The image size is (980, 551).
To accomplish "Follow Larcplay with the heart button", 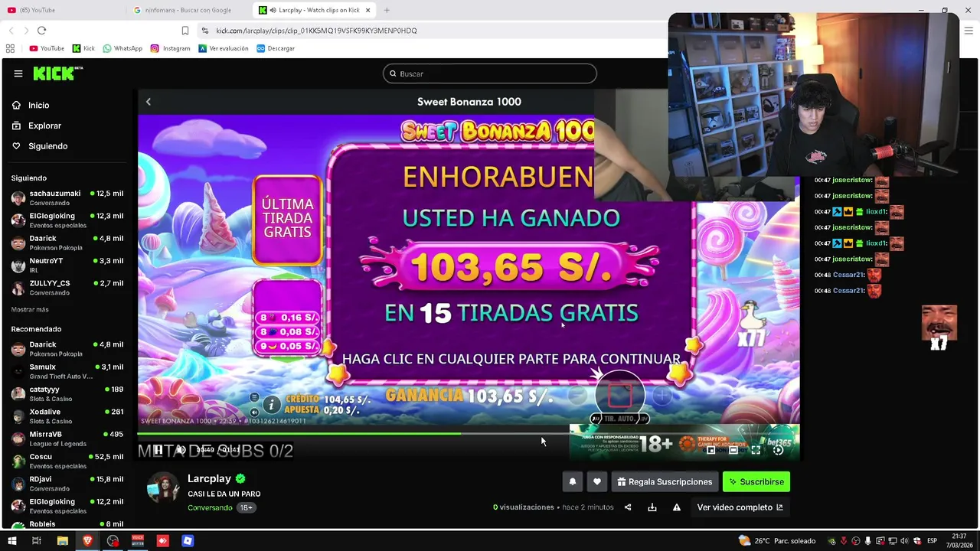I will [x=597, y=482].
